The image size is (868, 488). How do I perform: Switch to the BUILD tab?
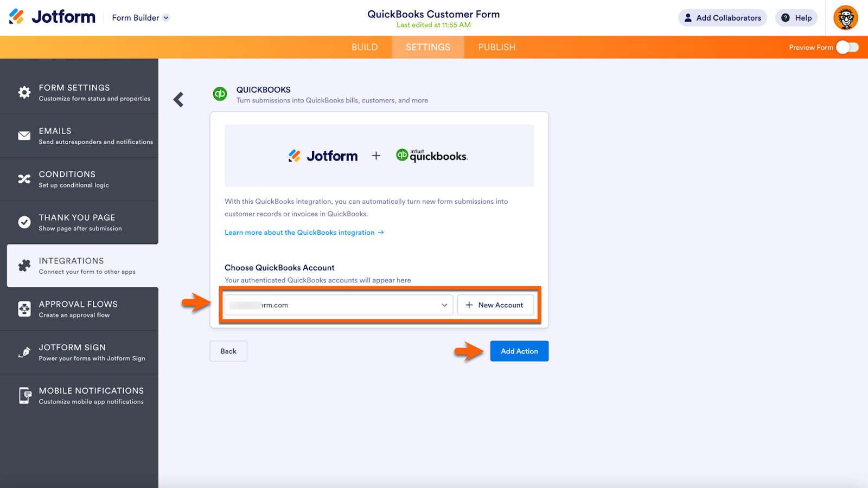[x=365, y=48]
